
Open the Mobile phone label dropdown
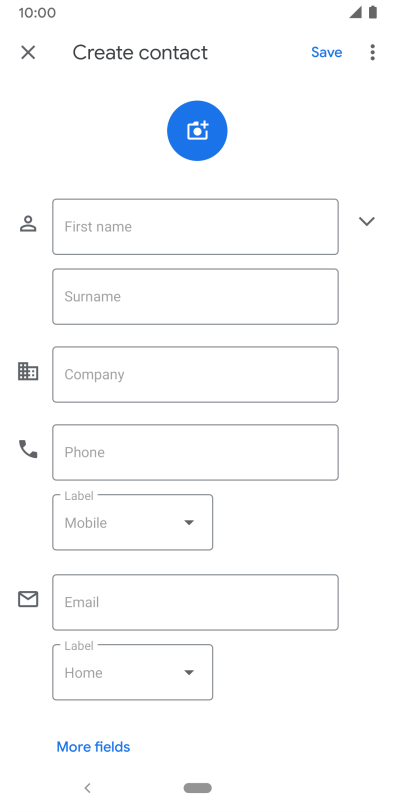coord(133,523)
